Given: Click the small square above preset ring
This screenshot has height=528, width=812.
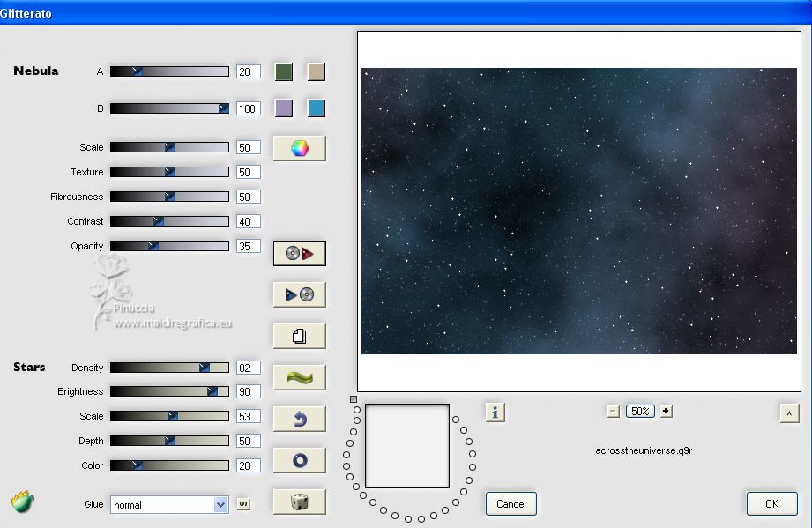Looking at the screenshot, I should (x=354, y=399).
